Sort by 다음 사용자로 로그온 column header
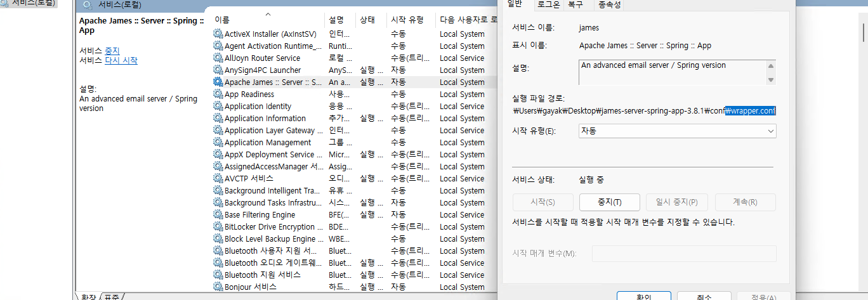This screenshot has width=868, height=300. pyautogui.click(x=468, y=20)
